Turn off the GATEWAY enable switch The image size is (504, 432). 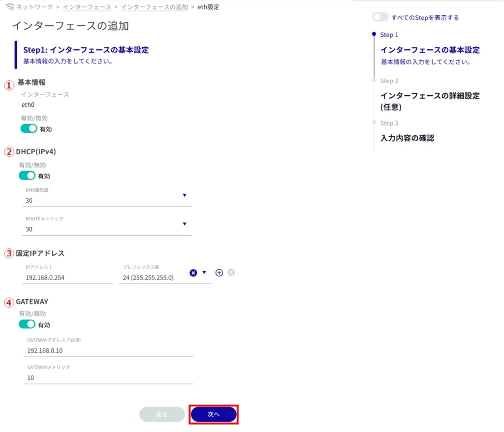tap(27, 324)
